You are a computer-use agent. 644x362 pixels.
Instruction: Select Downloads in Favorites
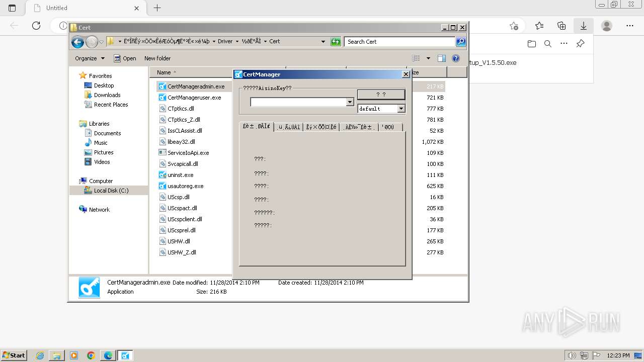pyautogui.click(x=107, y=95)
